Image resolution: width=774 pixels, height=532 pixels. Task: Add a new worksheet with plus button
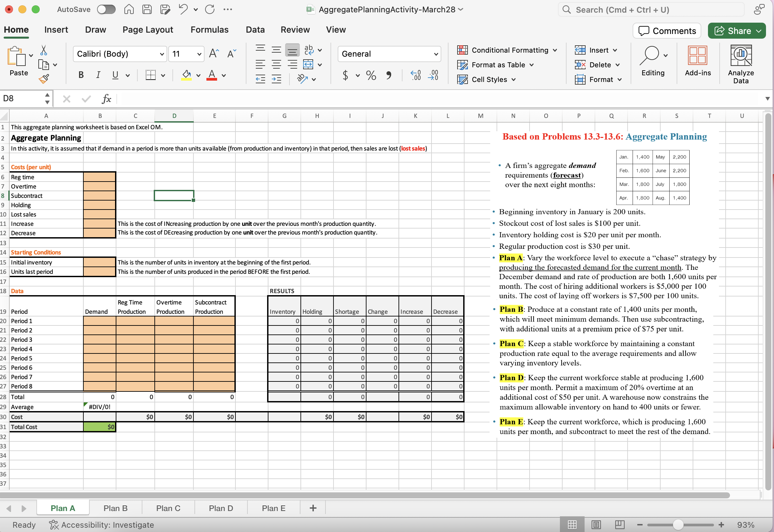312,508
